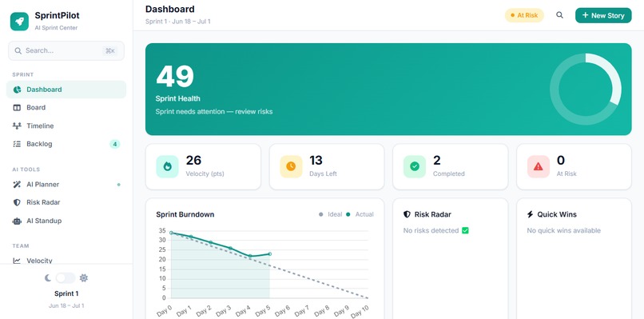Viewport: 644px width, 319px height.
Task: Click the gear icon beside the theme switch
Action: 84,278
